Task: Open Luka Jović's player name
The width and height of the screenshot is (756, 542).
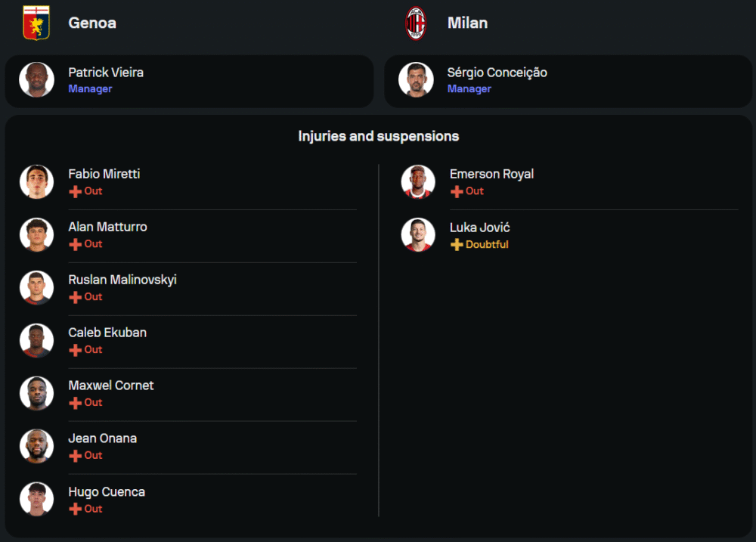Action: (479, 228)
